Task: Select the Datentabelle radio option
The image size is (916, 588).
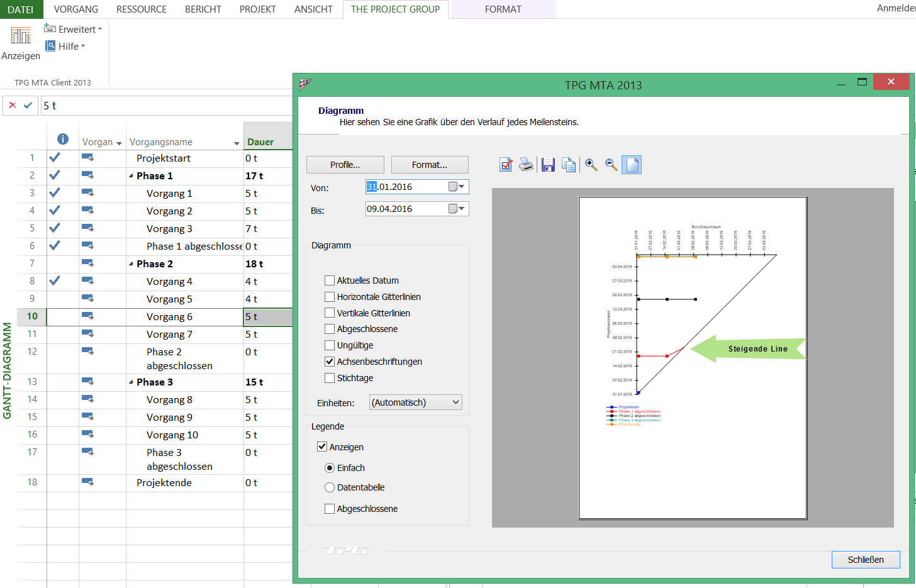Action: pos(330,487)
